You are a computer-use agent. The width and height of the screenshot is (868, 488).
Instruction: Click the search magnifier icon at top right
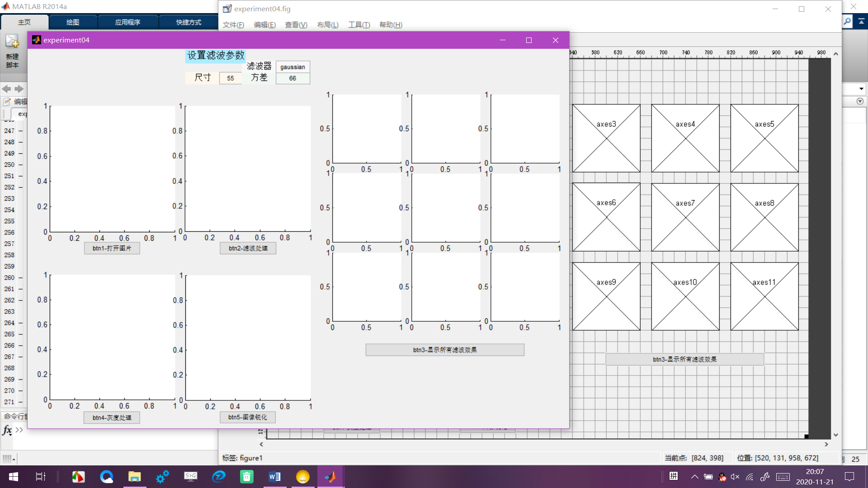click(x=847, y=21)
